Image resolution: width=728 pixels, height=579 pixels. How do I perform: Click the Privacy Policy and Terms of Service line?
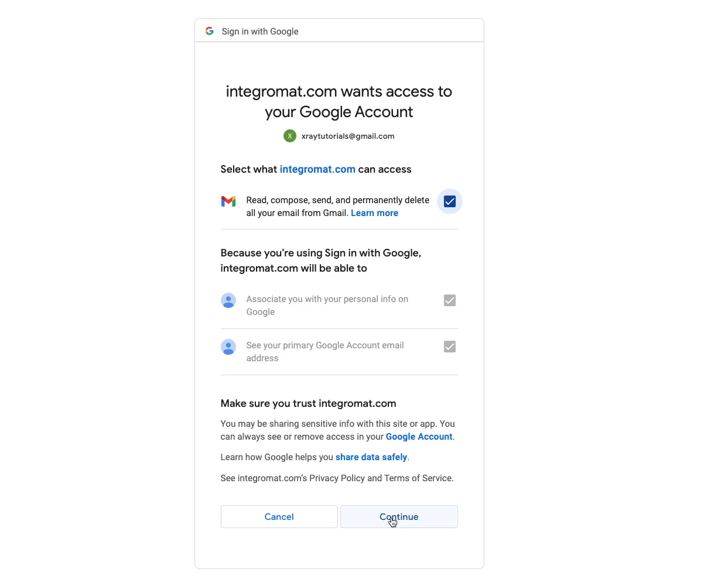coord(337,478)
